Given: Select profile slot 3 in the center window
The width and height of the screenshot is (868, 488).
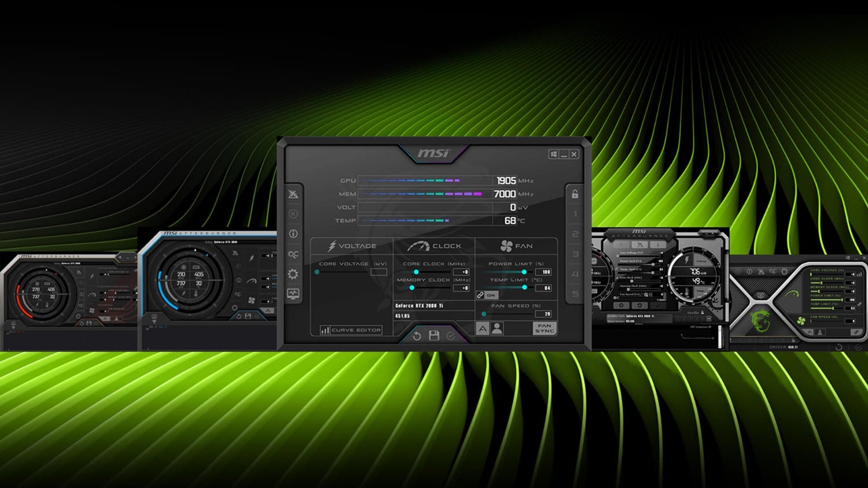Looking at the screenshot, I should coord(575,254).
